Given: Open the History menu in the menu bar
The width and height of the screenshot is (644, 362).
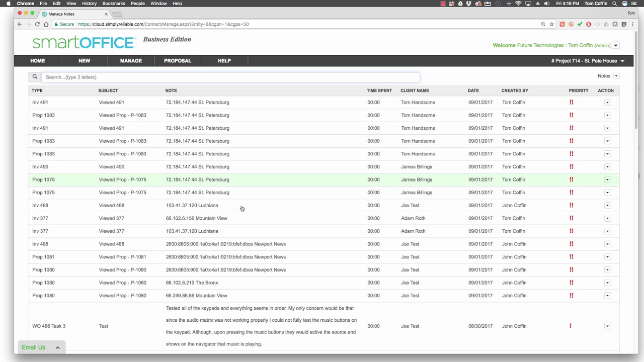Looking at the screenshot, I should point(89,4).
